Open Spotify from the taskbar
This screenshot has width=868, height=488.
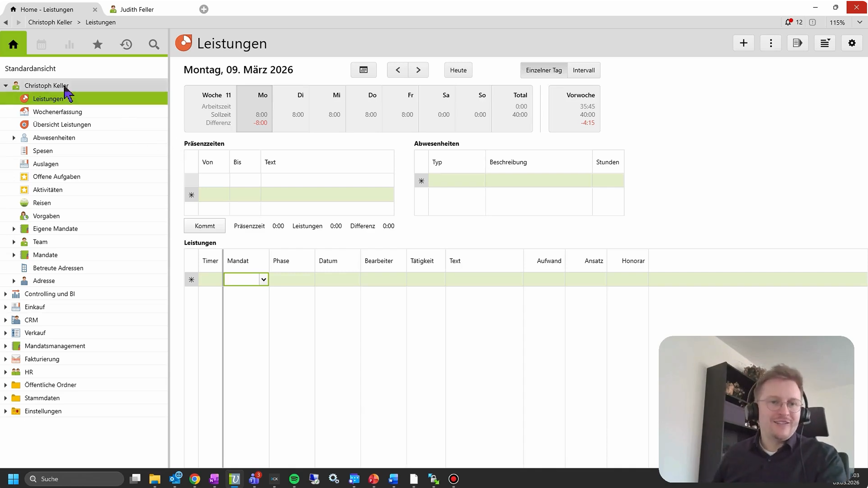click(294, 479)
